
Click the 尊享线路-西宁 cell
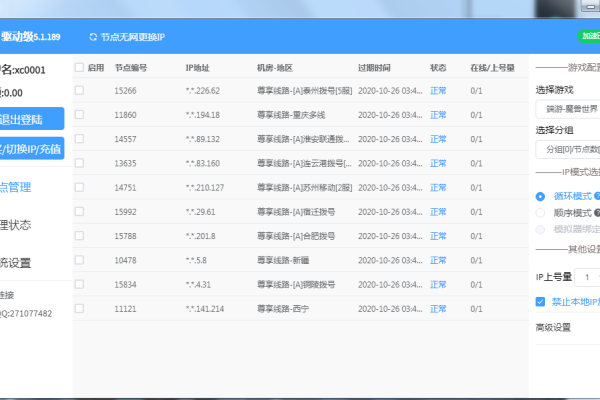(x=283, y=309)
